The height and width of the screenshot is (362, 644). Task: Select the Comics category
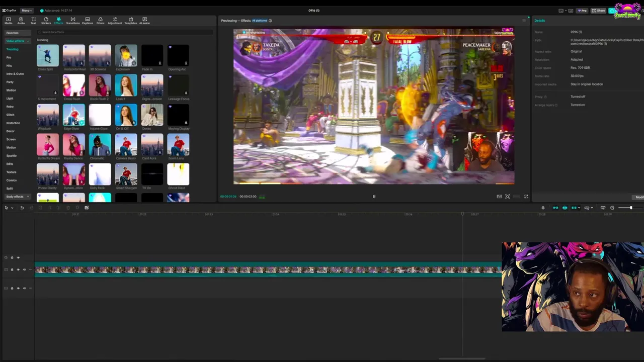point(12,180)
